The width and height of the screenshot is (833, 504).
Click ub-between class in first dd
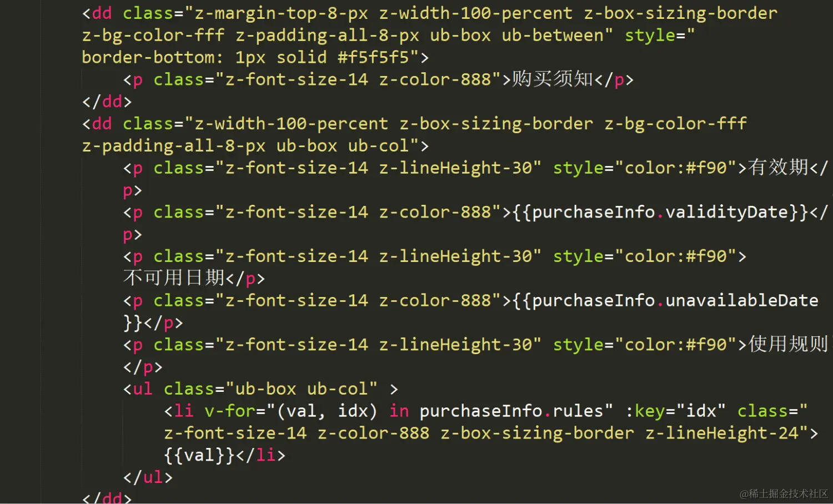click(x=552, y=35)
